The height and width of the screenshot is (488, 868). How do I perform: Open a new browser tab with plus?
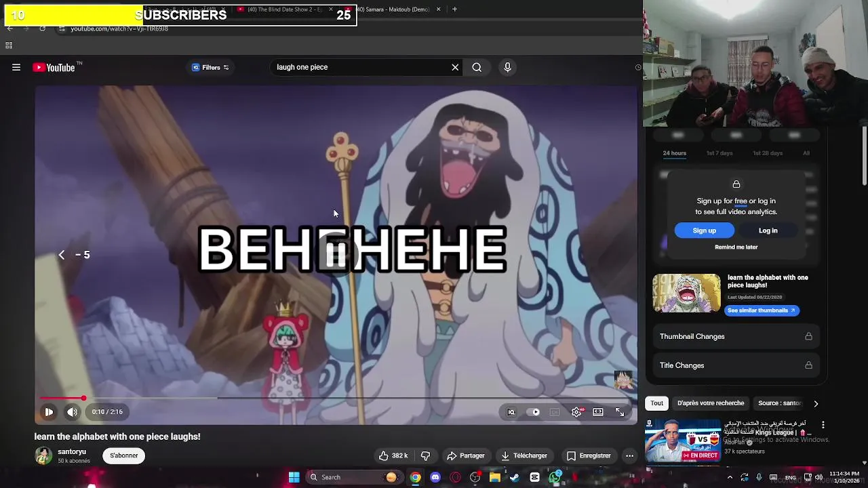pos(454,9)
